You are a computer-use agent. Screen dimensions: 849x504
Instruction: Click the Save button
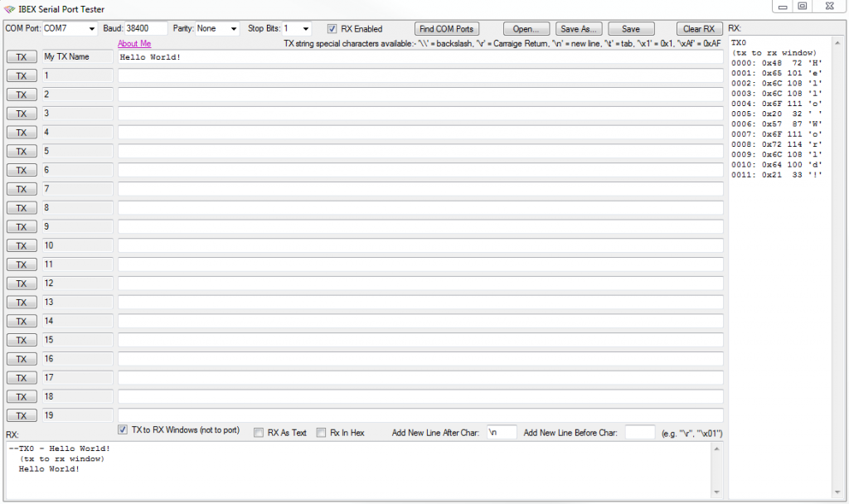630,27
